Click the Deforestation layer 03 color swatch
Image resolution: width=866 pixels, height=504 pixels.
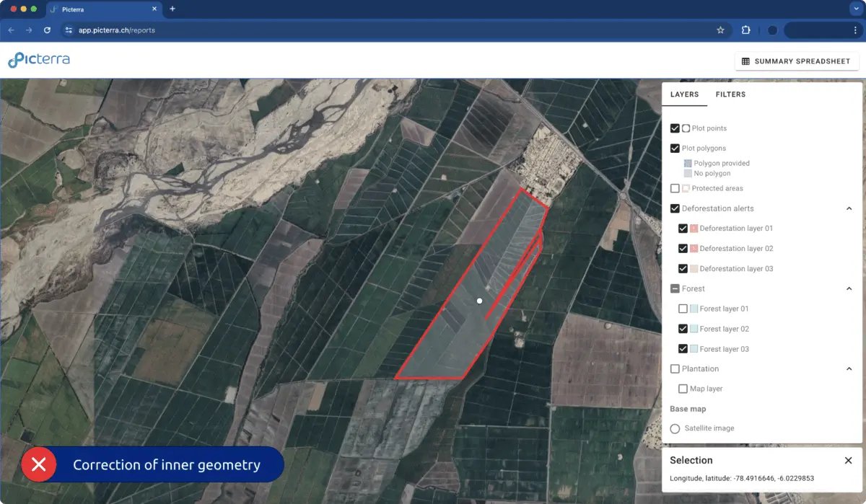tap(694, 269)
